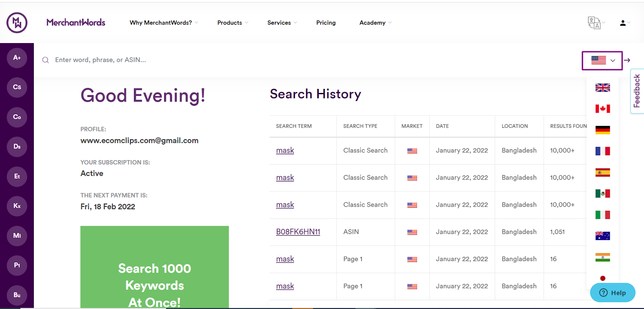
Task: Select the Bu sidebar icon
Action: [x=17, y=295]
